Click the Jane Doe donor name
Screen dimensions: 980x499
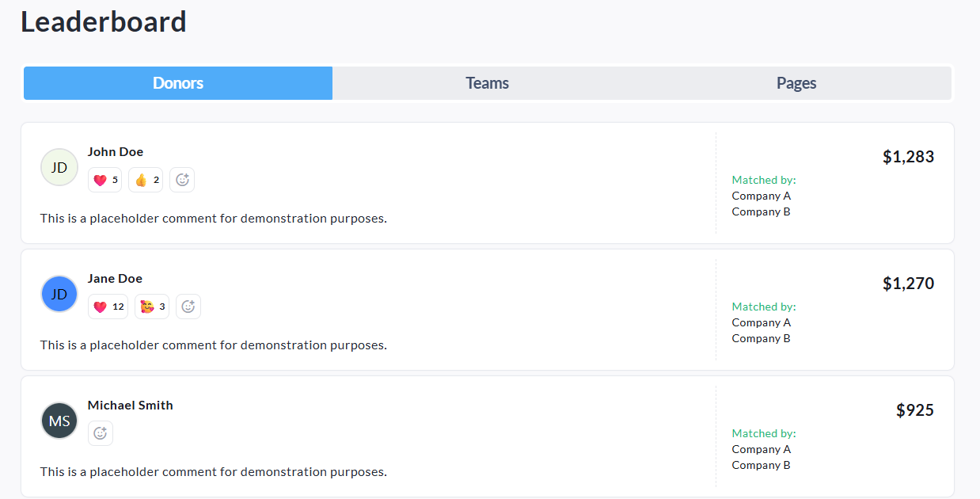116,279
